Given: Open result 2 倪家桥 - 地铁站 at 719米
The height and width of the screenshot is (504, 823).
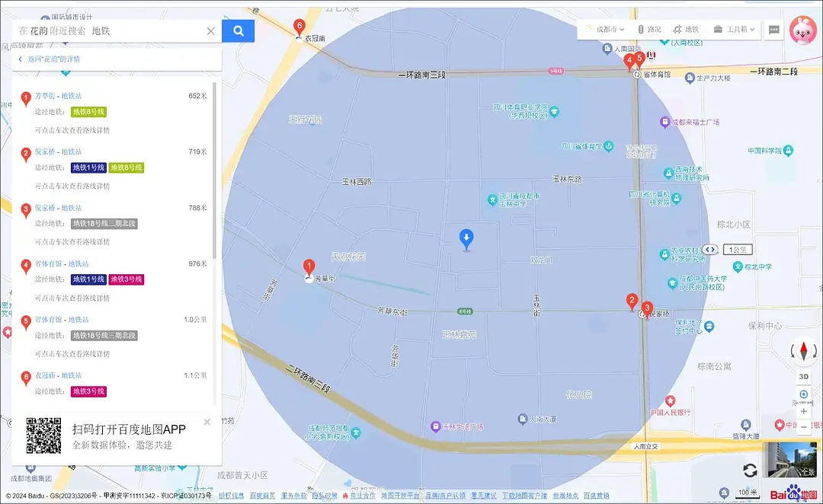Looking at the screenshot, I should pyautogui.click(x=58, y=152).
